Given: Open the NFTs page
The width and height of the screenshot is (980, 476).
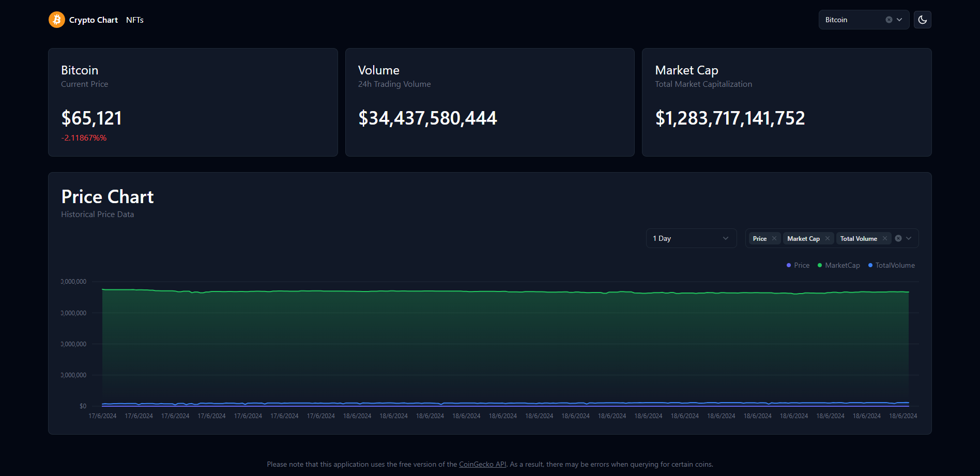Looking at the screenshot, I should click(134, 20).
